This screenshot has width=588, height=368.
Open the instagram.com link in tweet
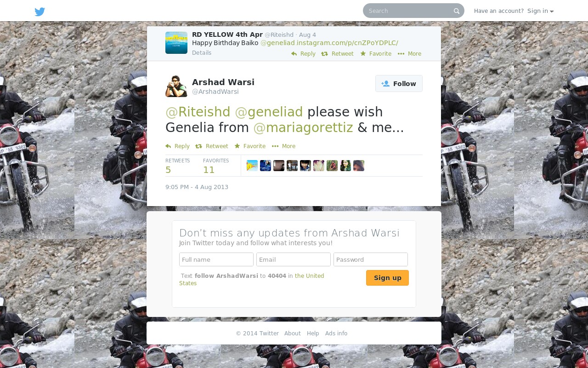(x=347, y=43)
